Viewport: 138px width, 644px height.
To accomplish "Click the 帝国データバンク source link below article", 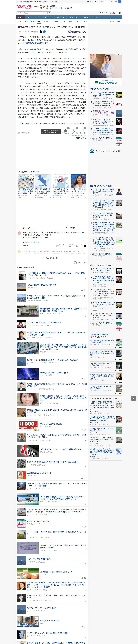I will [x=81, y=138].
